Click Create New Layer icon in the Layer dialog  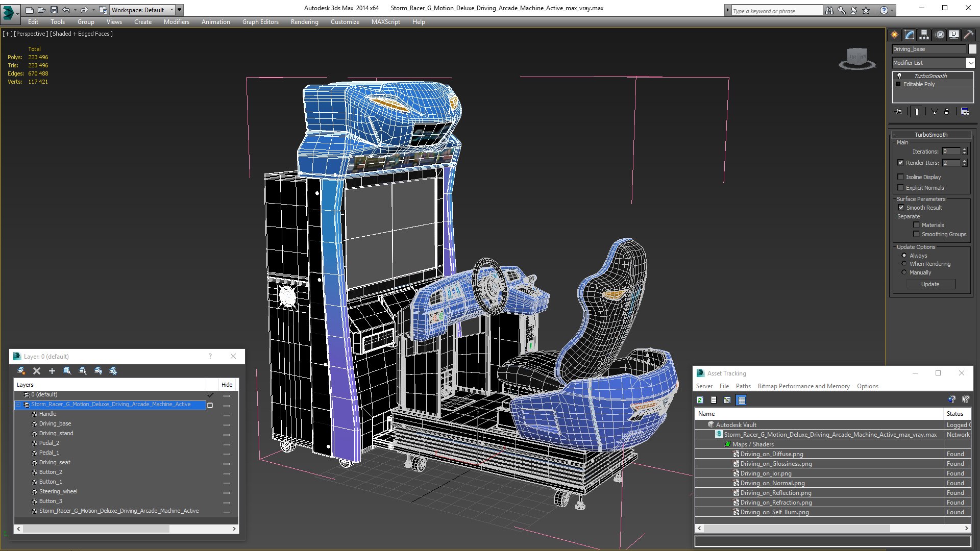tap(21, 371)
